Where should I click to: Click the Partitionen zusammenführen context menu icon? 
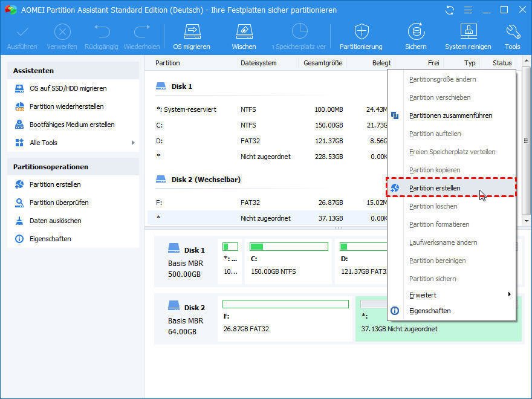tap(395, 115)
